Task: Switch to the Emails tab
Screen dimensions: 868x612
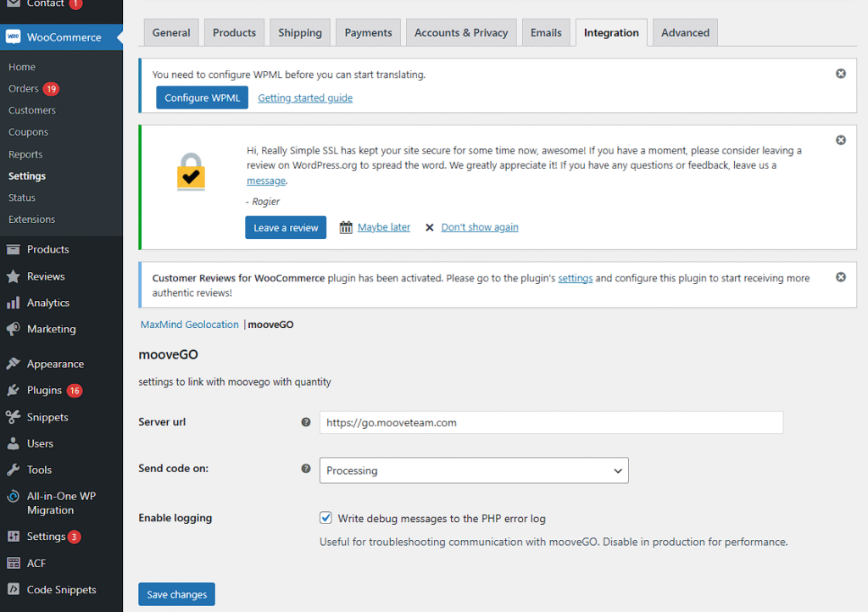Action: tap(546, 33)
